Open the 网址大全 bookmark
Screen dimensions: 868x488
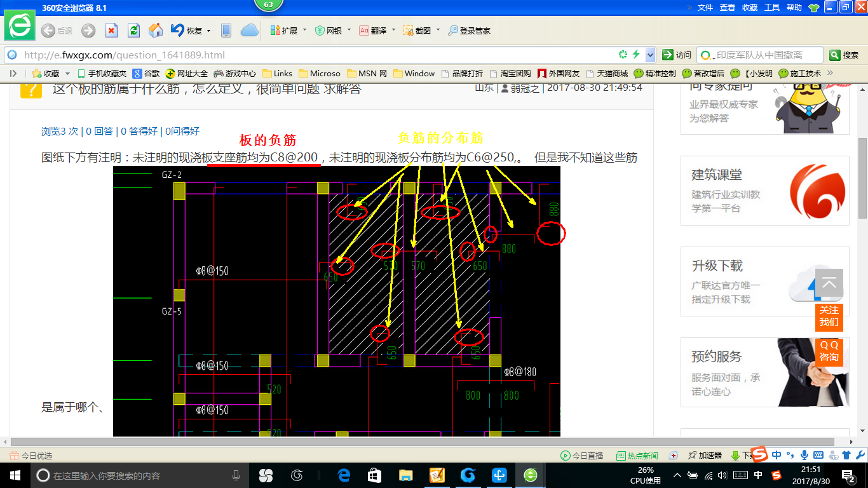click(187, 74)
